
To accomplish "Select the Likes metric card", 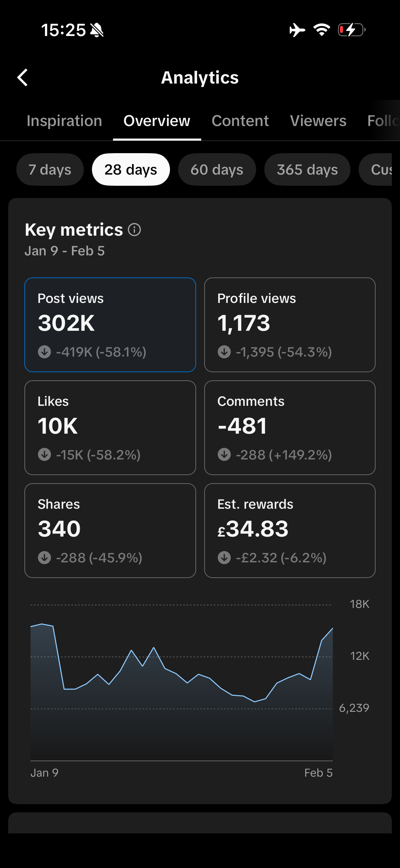I will [110, 428].
